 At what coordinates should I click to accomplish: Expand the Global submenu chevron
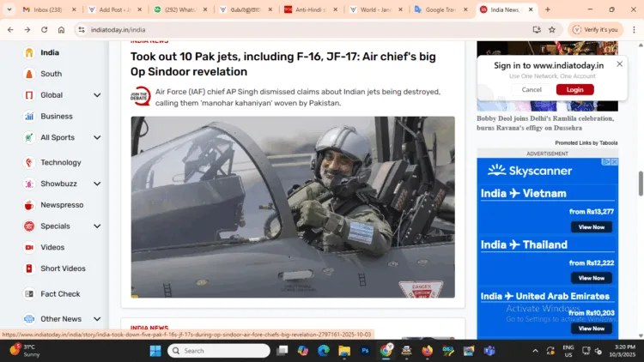97,95
